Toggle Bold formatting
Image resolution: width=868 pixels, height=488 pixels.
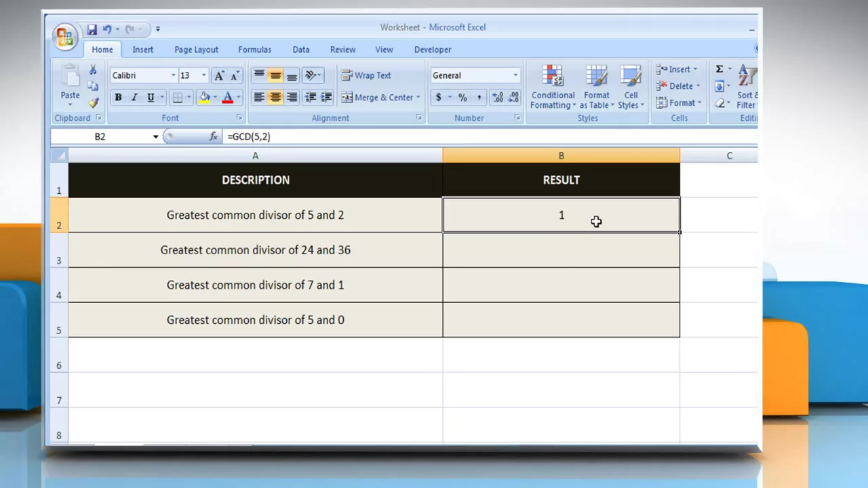tap(118, 97)
